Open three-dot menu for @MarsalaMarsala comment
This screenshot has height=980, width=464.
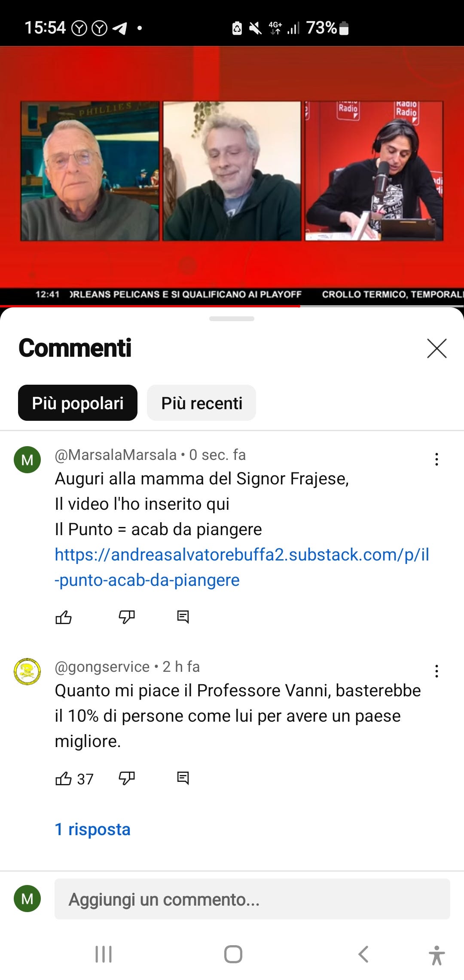(x=437, y=459)
